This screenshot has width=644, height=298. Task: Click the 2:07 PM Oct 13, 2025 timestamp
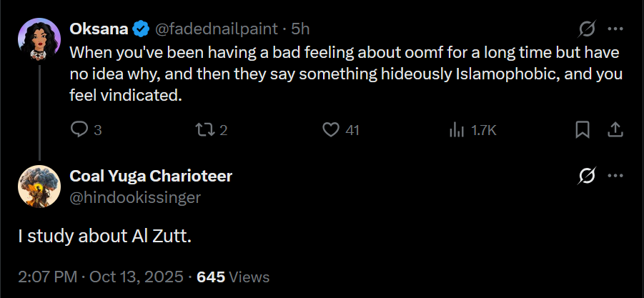(x=102, y=277)
